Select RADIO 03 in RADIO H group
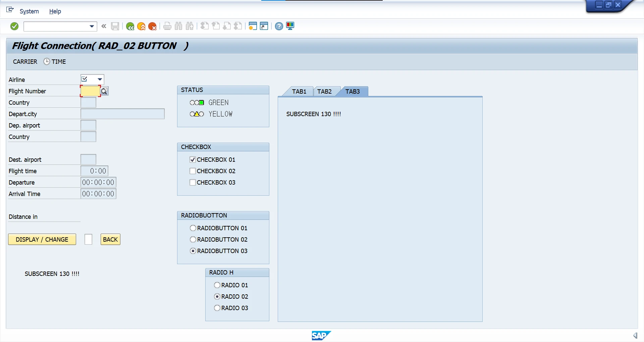Image resolution: width=644 pixels, height=342 pixels. click(217, 308)
